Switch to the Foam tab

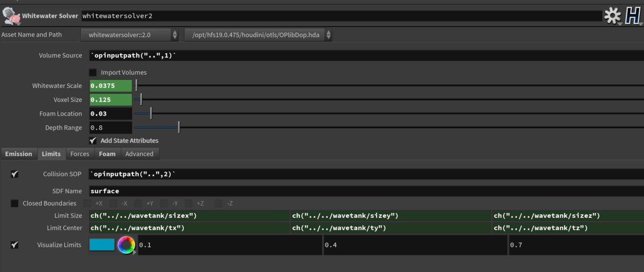click(107, 154)
